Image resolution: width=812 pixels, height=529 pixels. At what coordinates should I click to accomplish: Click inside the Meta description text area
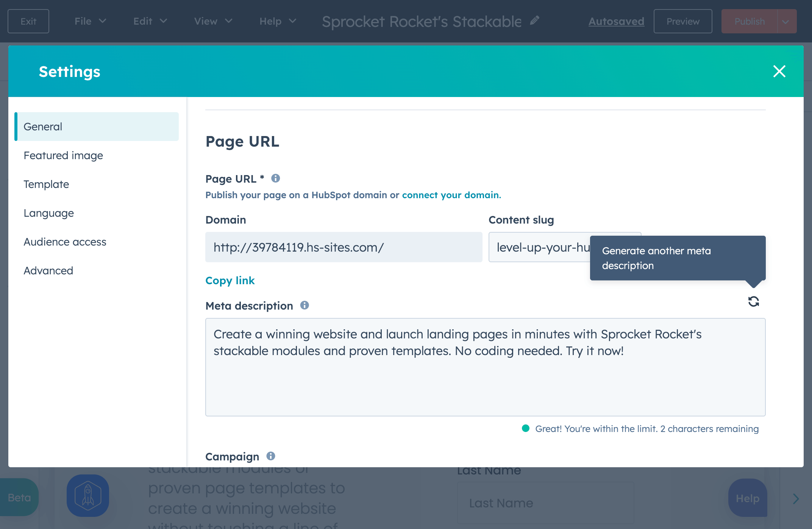(486, 367)
